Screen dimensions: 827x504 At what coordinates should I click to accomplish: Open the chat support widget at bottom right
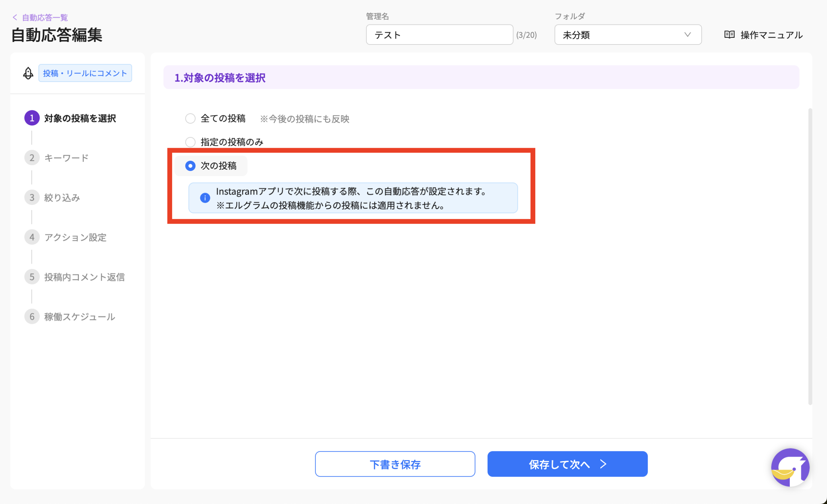coord(790,468)
